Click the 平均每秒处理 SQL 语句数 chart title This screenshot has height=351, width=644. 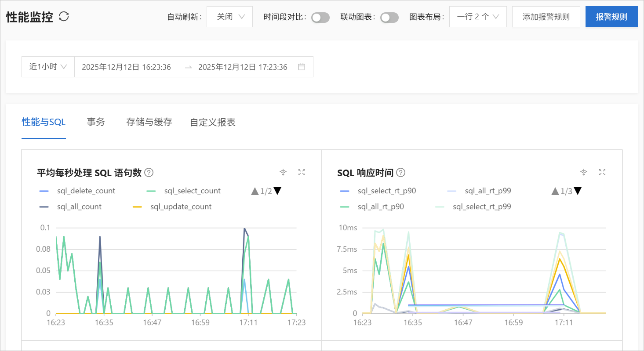89,173
